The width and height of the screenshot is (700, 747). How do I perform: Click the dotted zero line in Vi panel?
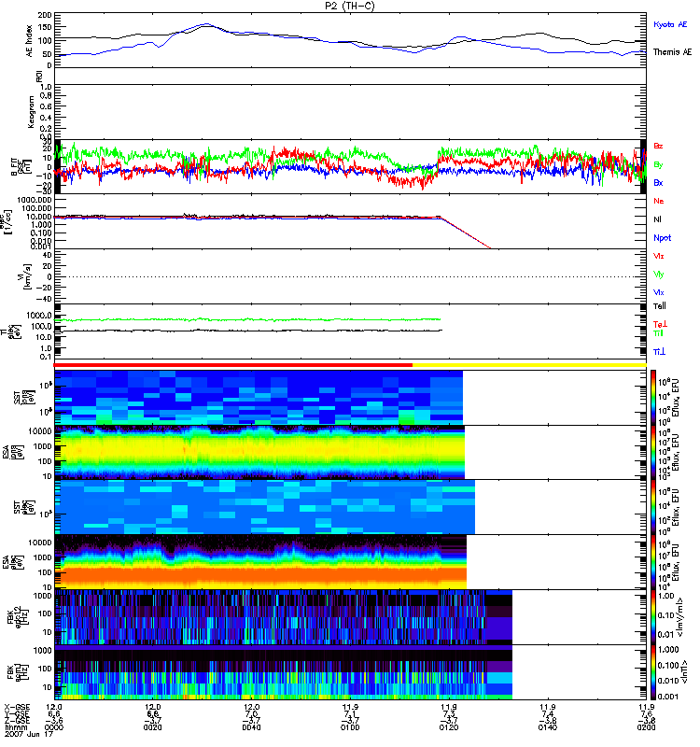click(x=350, y=276)
